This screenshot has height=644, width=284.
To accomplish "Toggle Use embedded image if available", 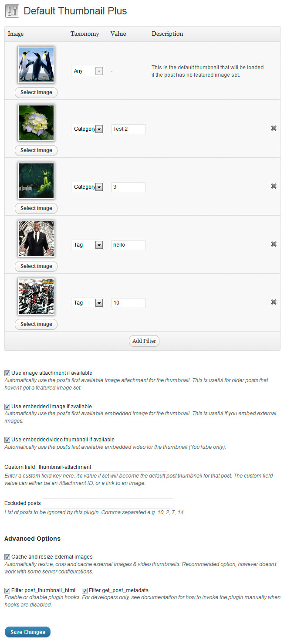I will point(7,407).
